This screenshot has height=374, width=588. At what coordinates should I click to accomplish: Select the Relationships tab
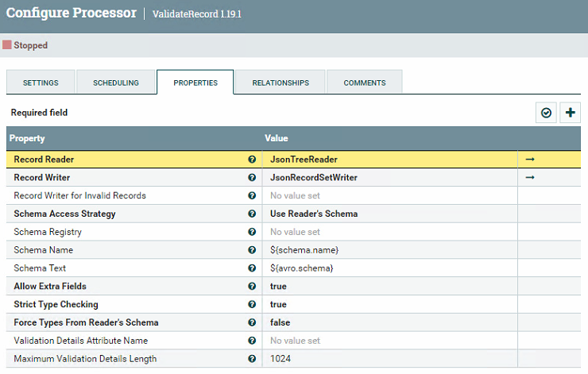pyautogui.click(x=280, y=83)
